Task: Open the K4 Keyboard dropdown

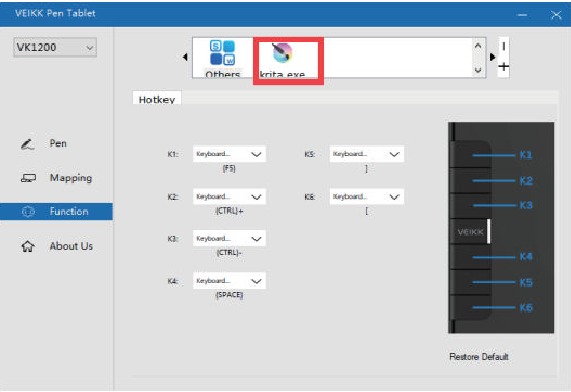Action: 229,281
